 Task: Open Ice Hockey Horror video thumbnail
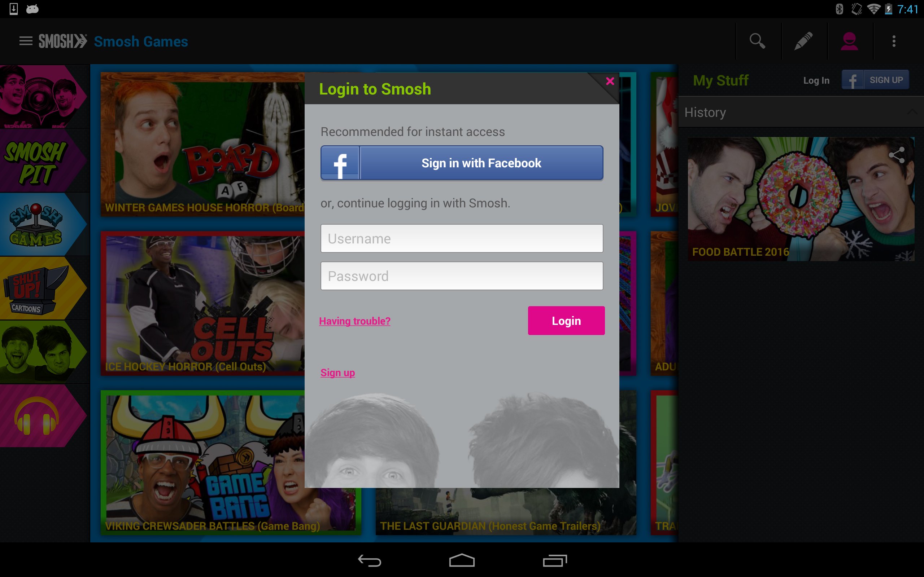(202, 303)
